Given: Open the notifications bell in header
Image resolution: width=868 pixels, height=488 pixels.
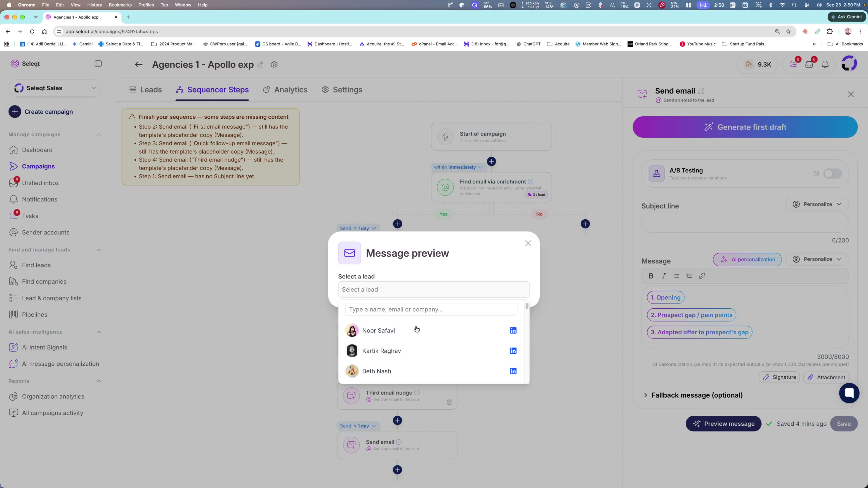Looking at the screenshot, I should tap(825, 64).
